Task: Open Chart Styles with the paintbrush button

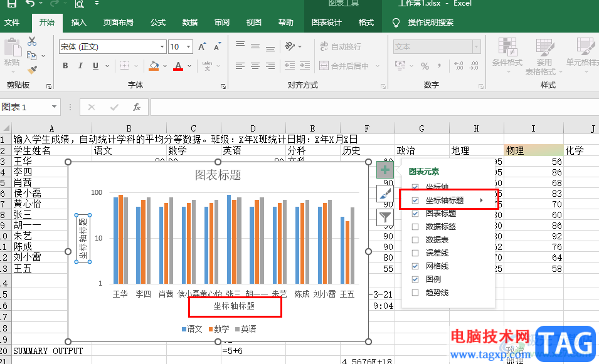Action: pos(384,194)
